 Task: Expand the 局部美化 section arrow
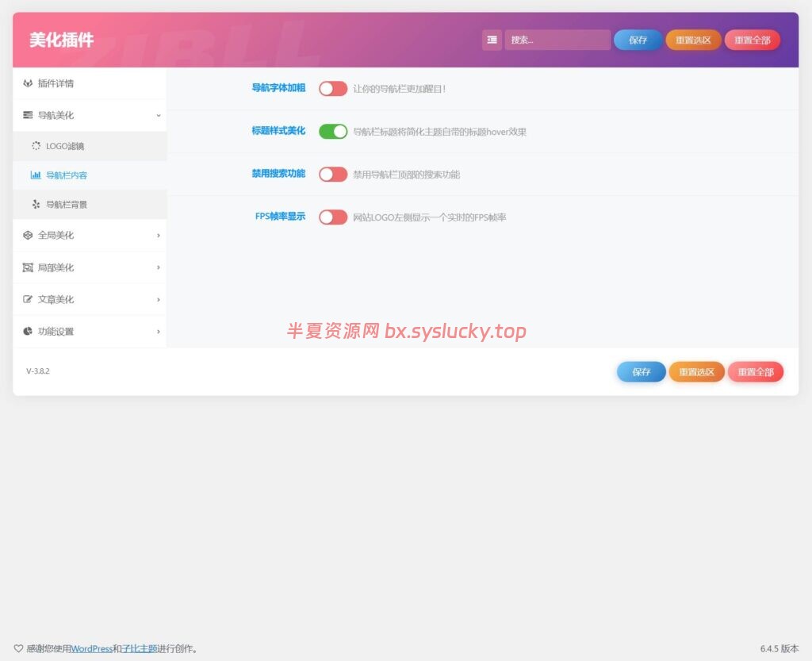159,267
